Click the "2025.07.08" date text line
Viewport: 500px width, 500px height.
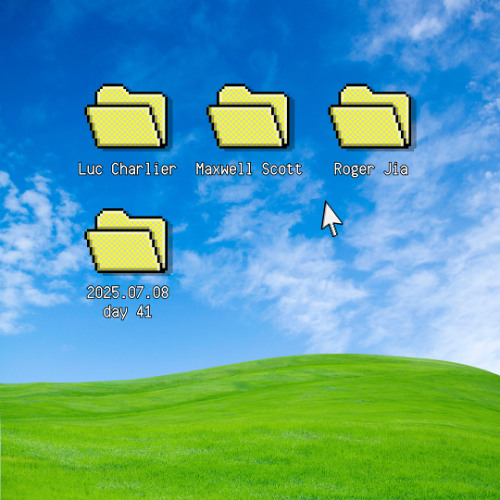[x=128, y=293]
